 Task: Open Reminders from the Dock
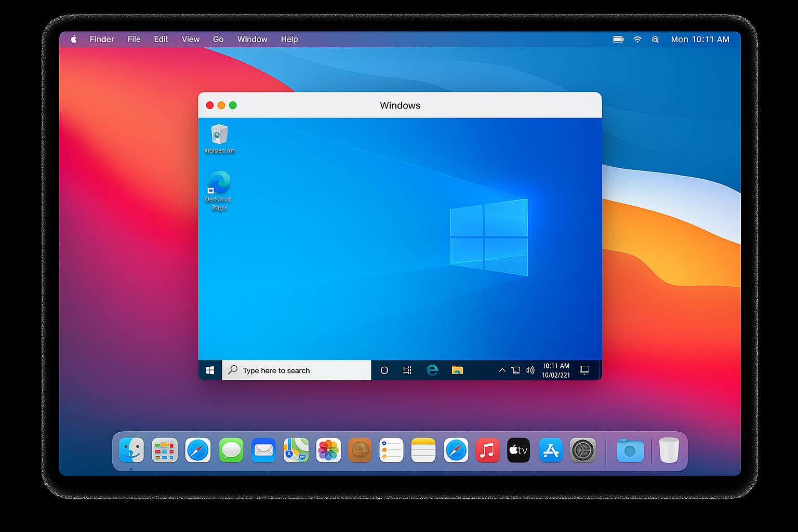(x=391, y=450)
